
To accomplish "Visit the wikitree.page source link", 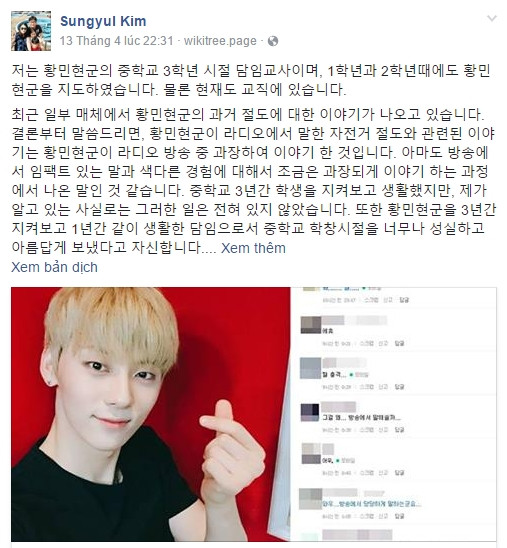I will (220, 41).
